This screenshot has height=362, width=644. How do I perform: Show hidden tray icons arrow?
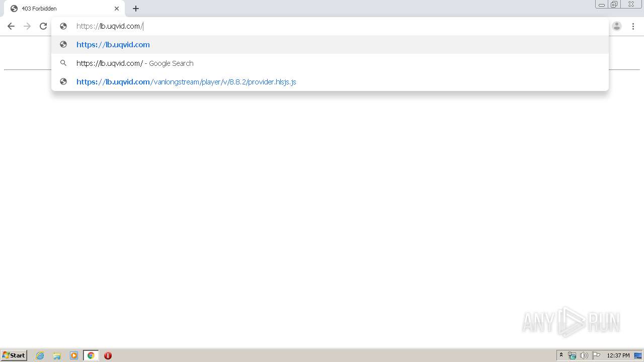click(561, 355)
